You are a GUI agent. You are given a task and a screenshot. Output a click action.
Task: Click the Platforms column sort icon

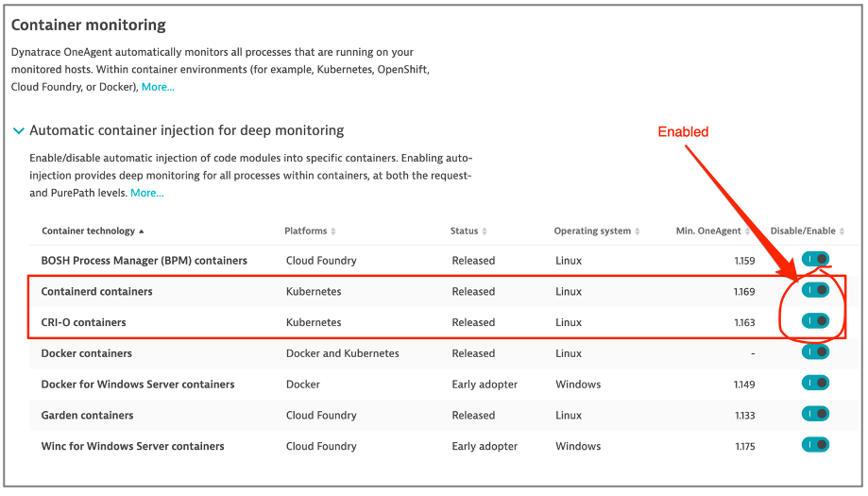click(x=333, y=231)
